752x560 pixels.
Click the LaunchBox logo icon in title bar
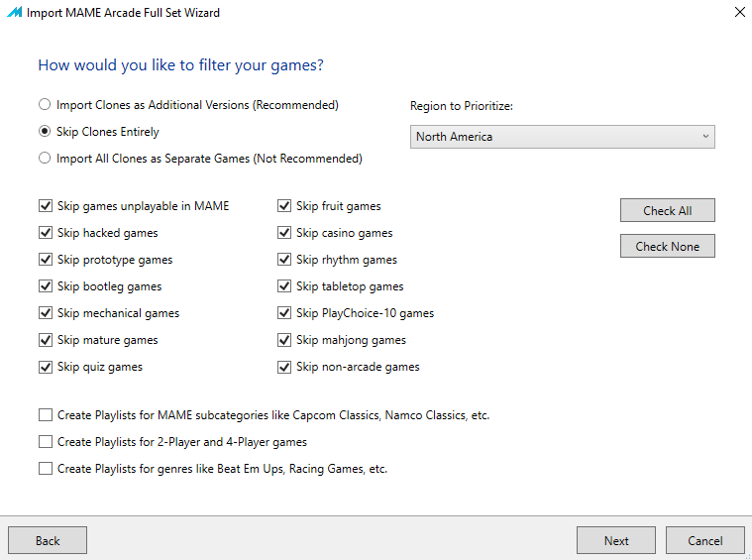(x=14, y=13)
